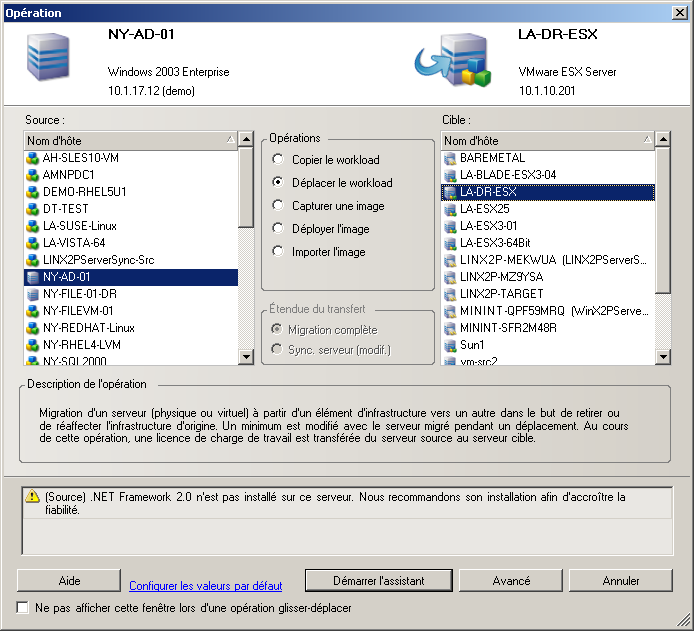Click the NY-RHEL4-LVM workload icon
Screen dimensions: 694x631
coord(32,345)
